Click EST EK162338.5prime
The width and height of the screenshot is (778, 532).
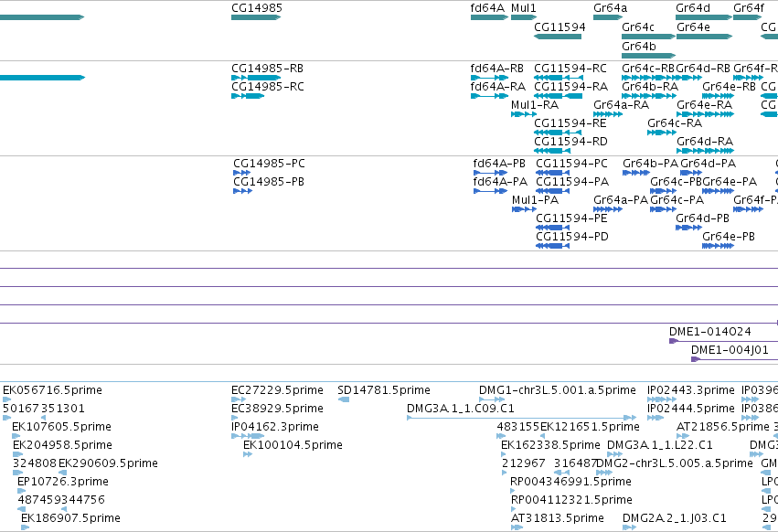(x=506, y=454)
